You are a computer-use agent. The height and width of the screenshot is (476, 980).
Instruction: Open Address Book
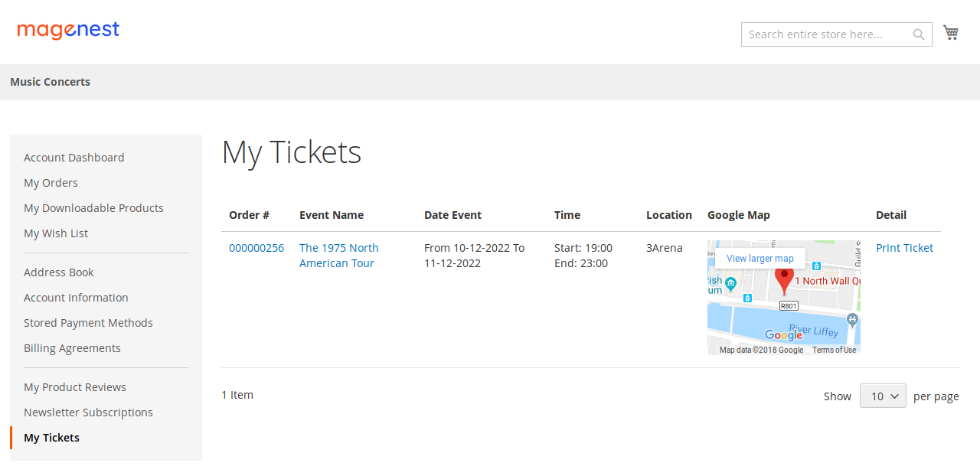59,272
